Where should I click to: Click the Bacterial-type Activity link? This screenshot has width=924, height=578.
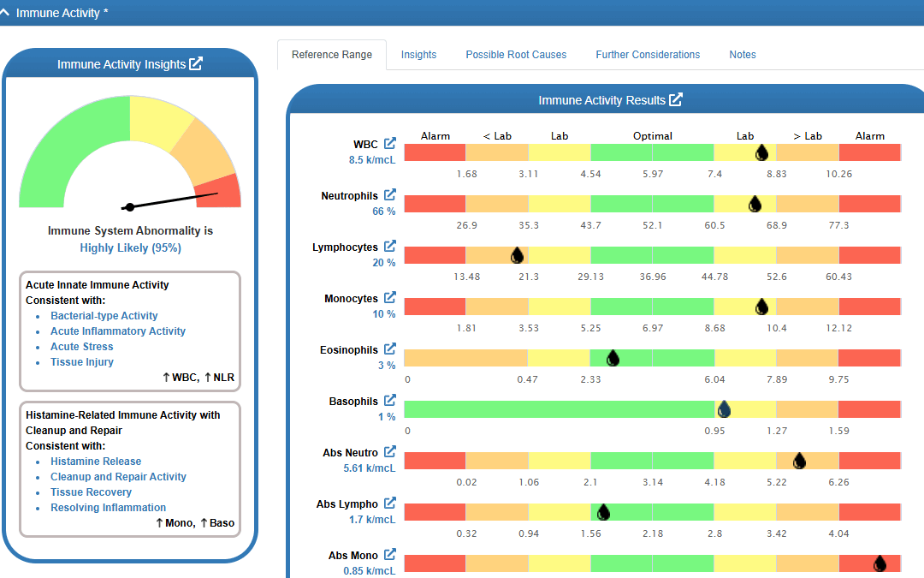tap(104, 315)
